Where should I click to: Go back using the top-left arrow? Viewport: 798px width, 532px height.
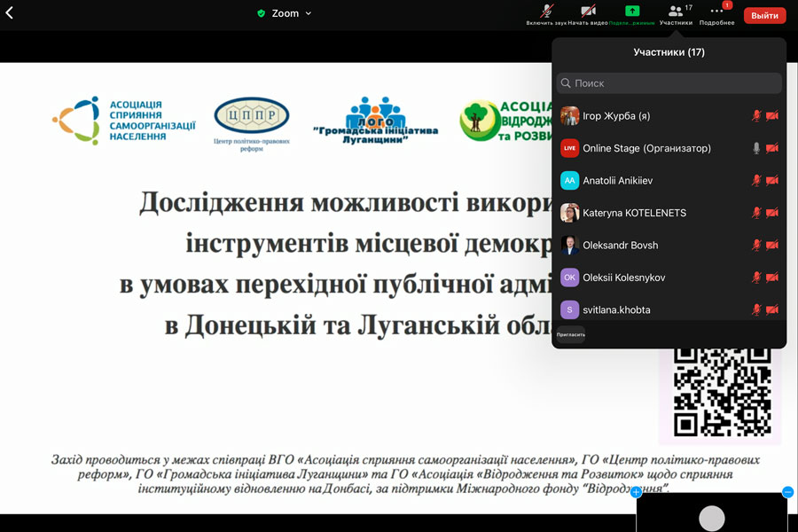(9, 12)
